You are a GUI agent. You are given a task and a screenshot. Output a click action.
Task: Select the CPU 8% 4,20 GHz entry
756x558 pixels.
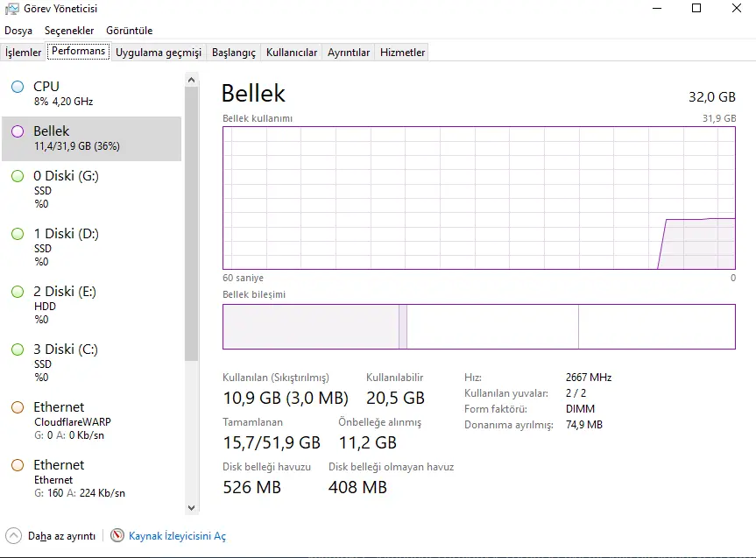tap(92, 94)
